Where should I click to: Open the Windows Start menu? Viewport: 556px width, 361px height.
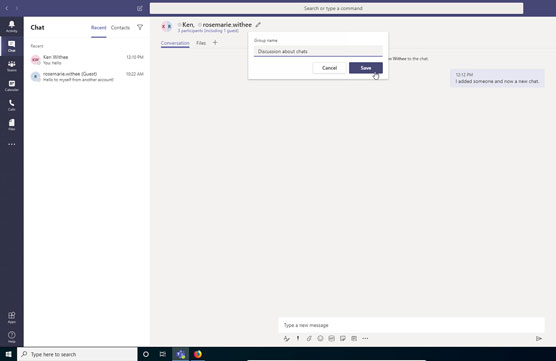tap(9, 354)
